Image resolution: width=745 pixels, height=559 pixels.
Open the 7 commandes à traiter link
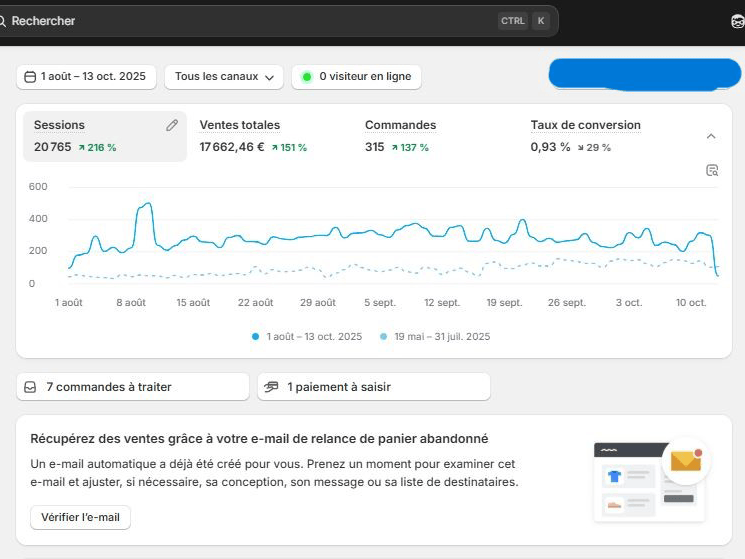[x=132, y=387]
